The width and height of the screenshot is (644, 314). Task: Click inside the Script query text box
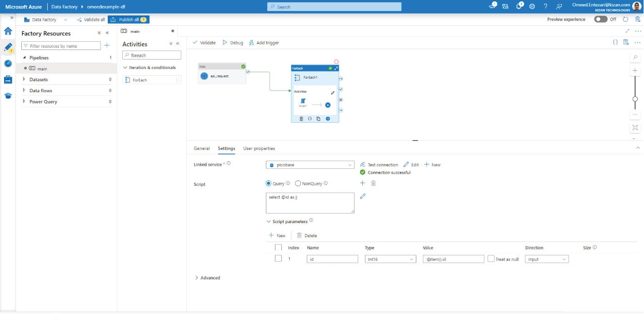point(310,202)
